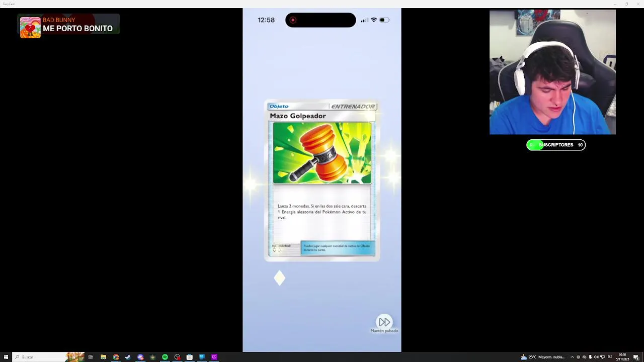Open Spotify from the taskbar
The image size is (644, 362).
[x=165, y=357]
